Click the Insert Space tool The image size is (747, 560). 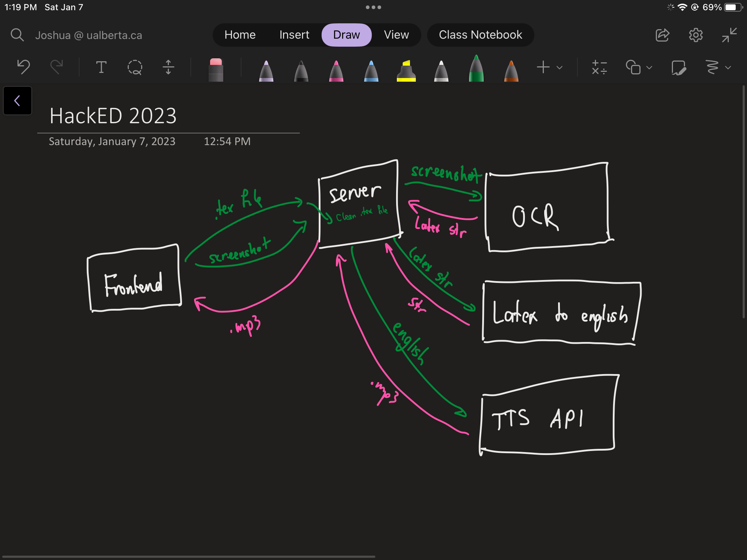[168, 67]
